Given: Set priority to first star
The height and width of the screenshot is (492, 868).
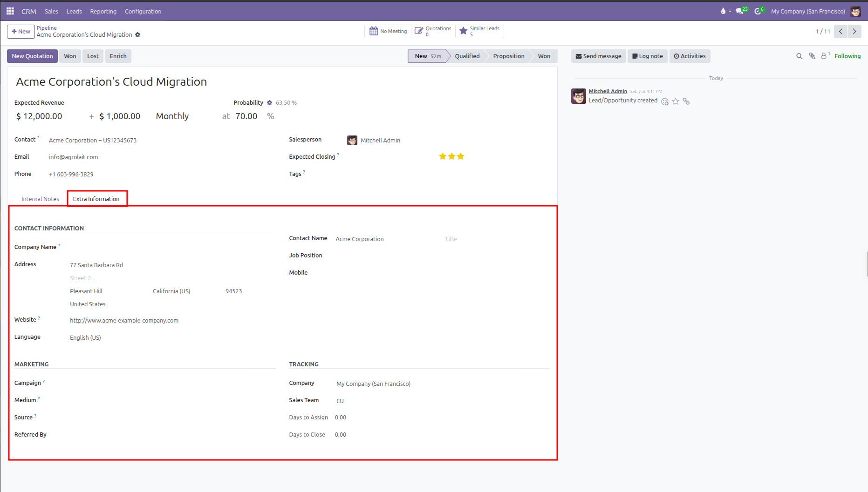Looking at the screenshot, I should pyautogui.click(x=443, y=156).
